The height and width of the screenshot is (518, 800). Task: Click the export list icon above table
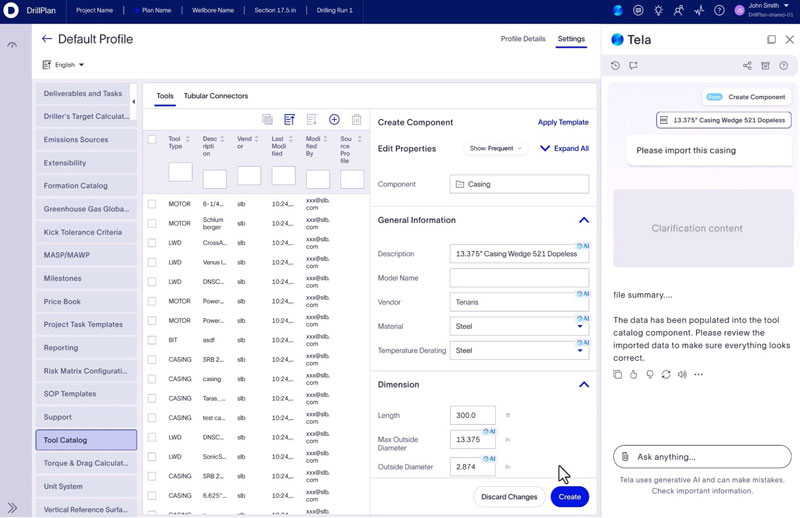pyautogui.click(x=312, y=119)
